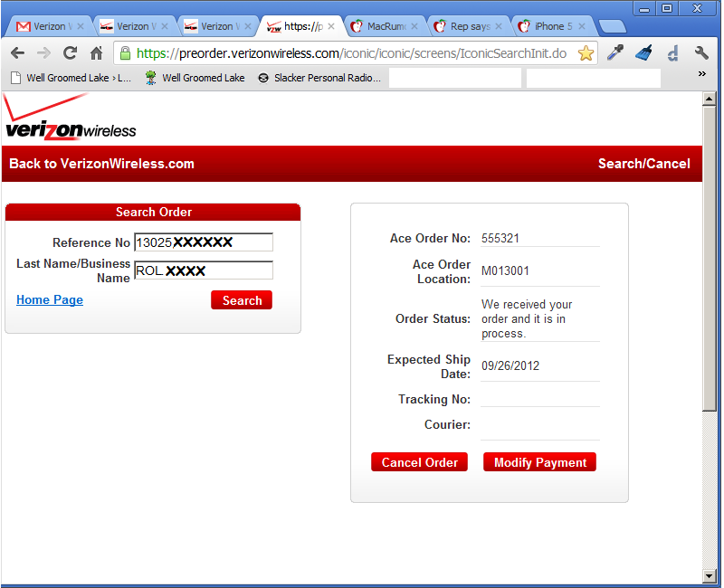Image resolution: width=724 pixels, height=588 pixels.
Task: Click the red Search button
Action: (242, 300)
